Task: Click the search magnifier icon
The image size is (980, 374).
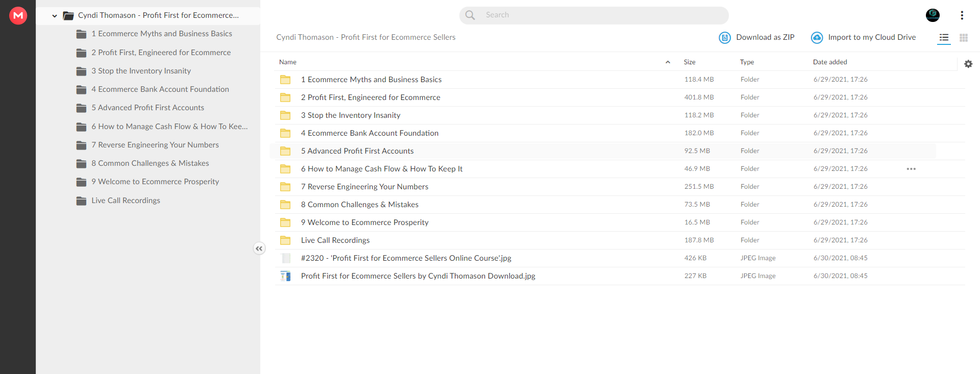Action: coord(470,15)
